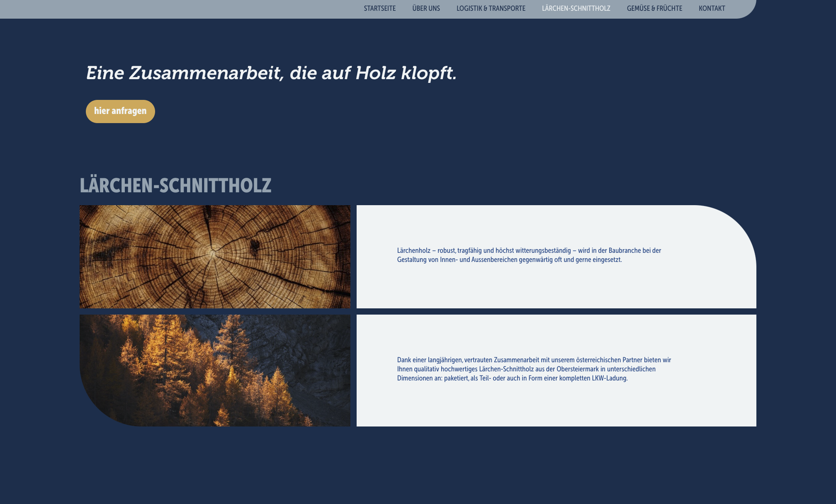Navigate to the Kontakt page
Viewport: 836px width, 504px height.
pyautogui.click(x=712, y=8)
